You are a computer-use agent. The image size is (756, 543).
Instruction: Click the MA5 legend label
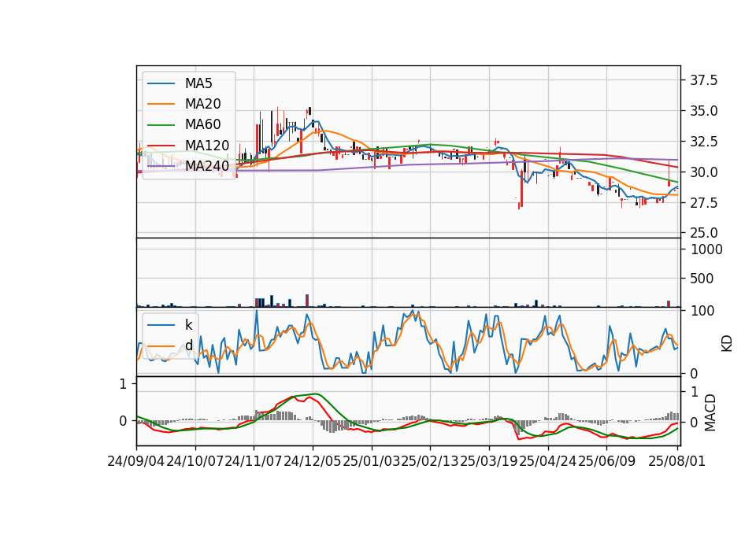[x=198, y=83]
